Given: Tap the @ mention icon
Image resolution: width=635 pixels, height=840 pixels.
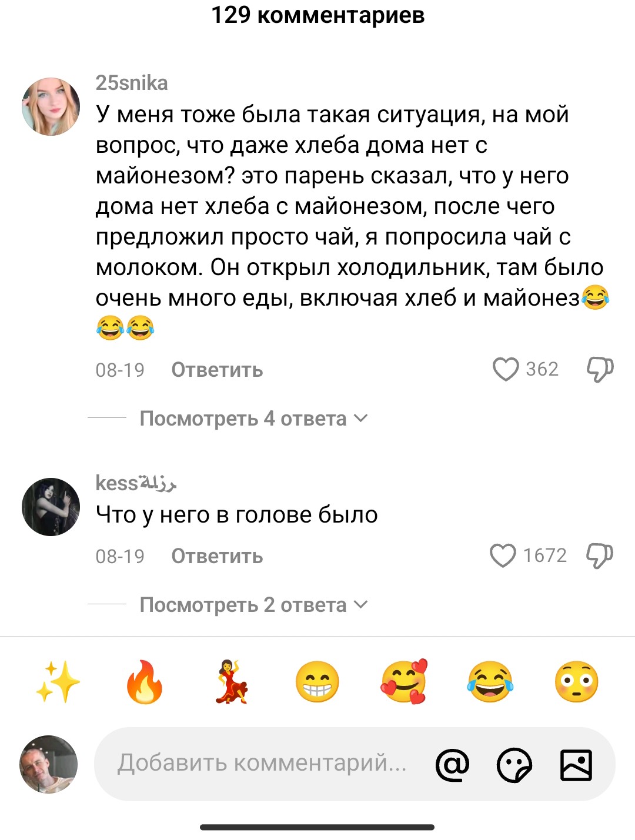Looking at the screenshot, I should (452, 765).
